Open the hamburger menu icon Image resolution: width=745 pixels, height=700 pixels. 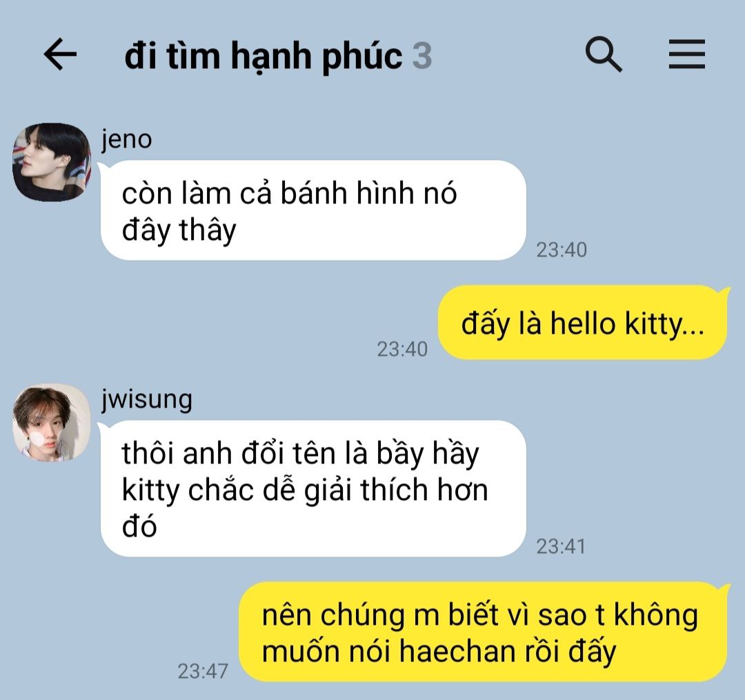(x=687, y=54)
